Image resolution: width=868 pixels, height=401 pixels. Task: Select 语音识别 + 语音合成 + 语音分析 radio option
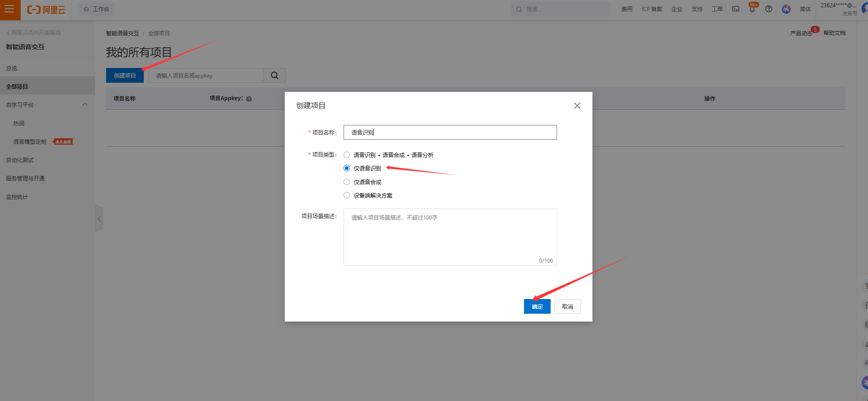click(x=347, y=155)
